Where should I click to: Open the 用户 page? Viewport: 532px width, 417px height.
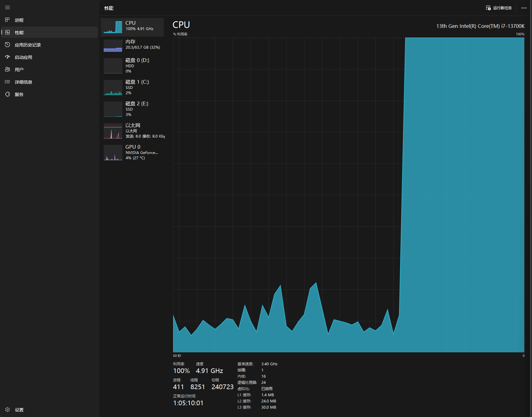click(50, 69)
